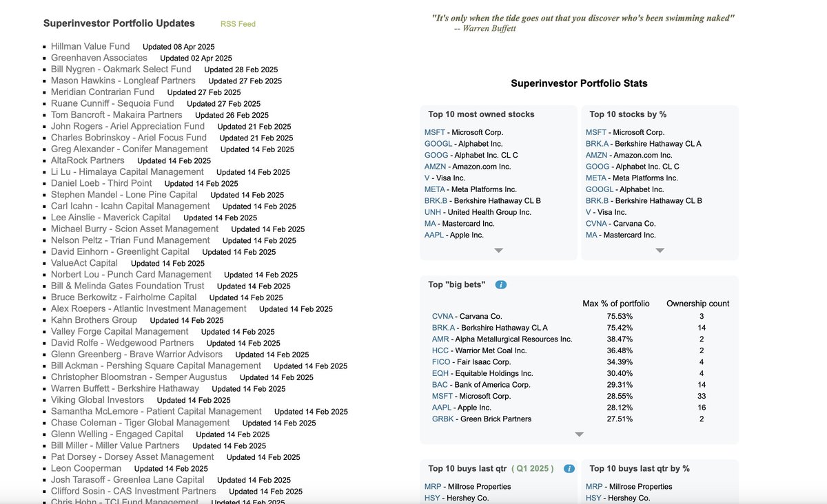This screenshot has width=827, height=504.
Task: Open Leon Cooperman portfolio
Action: coord(86,468)
